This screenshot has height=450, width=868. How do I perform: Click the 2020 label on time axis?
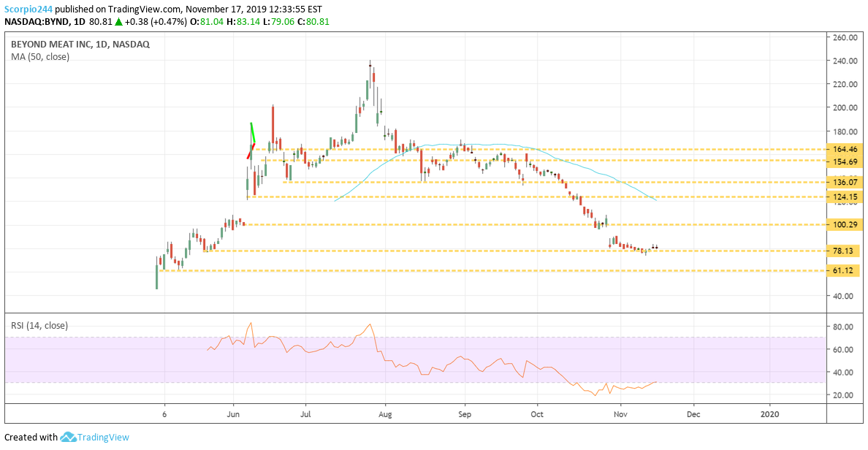[x=769, y=414]
